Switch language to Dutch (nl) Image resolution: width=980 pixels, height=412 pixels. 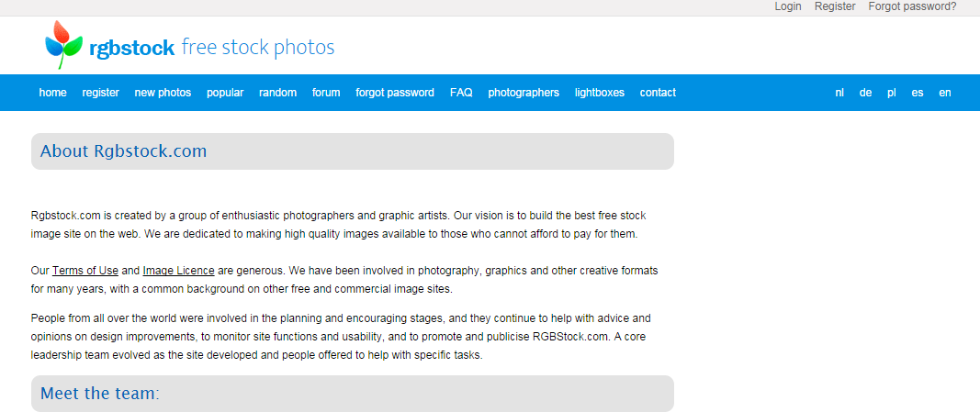pos(839,93)
